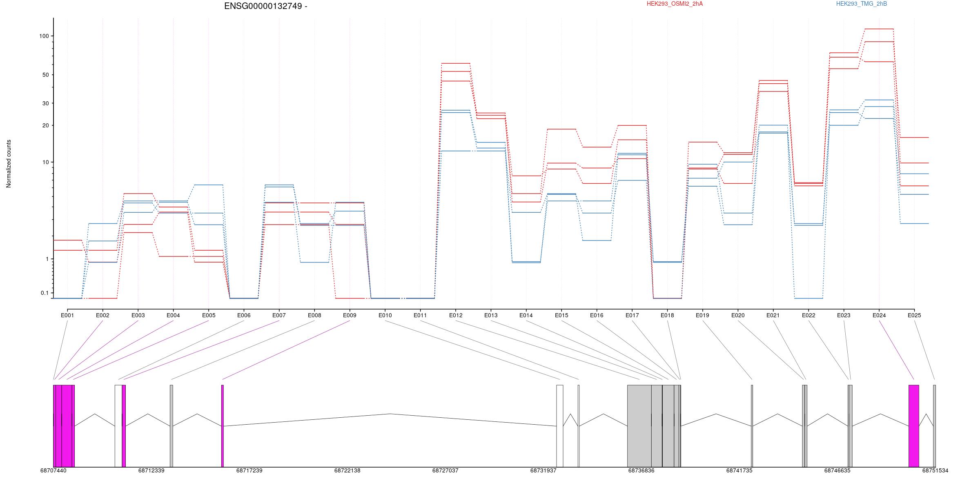Click genomic coordinate 68736836

click(641, 470)
